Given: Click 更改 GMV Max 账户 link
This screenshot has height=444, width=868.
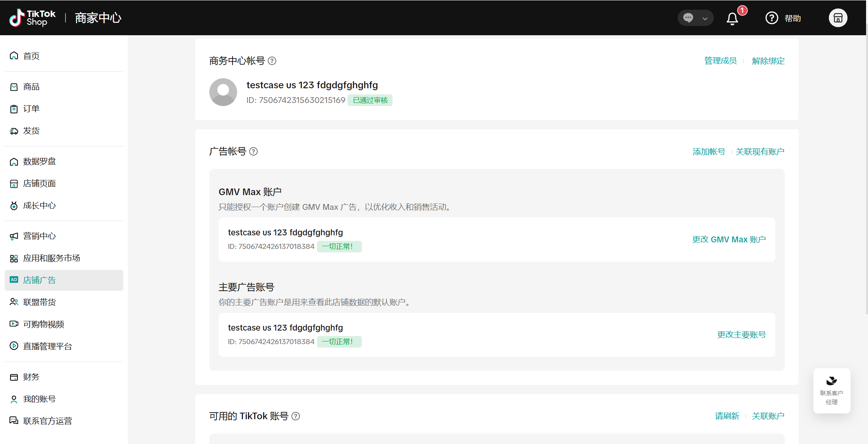Looking at the screenshot, I should point(729,240).
